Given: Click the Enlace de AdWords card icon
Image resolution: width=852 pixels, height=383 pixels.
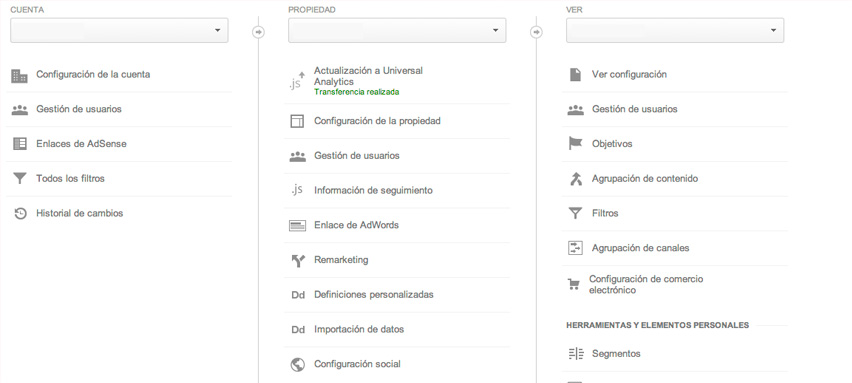Looking at the screenshot, I should 297,225.
